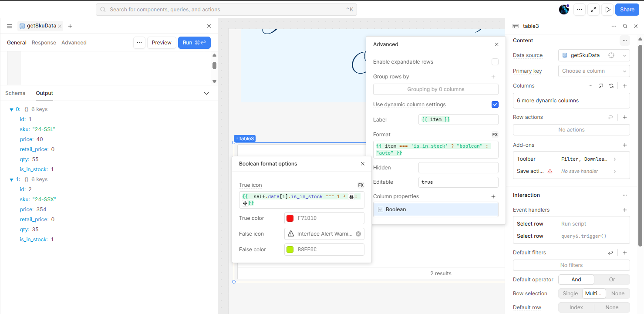Open Content section ellipsis menu
The image size is (644, 314).
click(x=625, y=41)
